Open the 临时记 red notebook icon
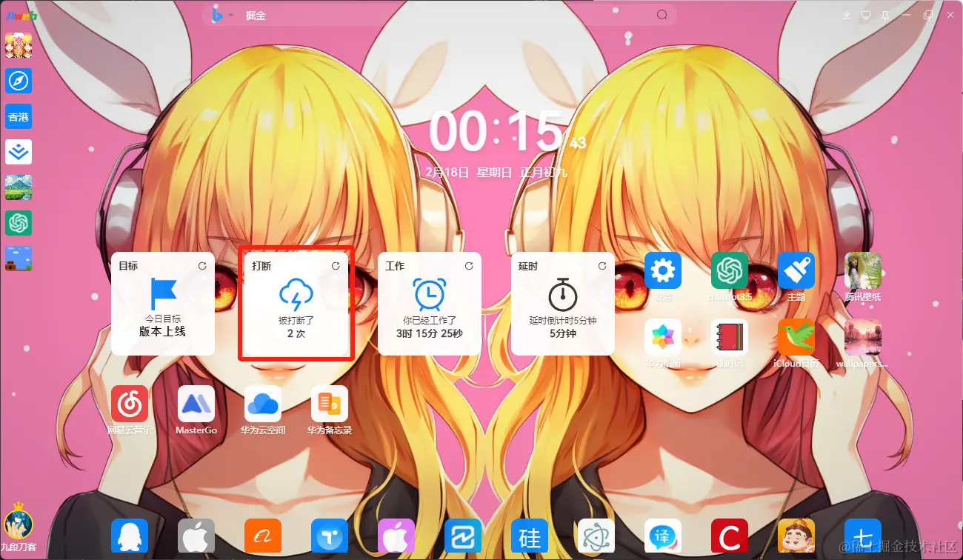 (x=730, y=337)
